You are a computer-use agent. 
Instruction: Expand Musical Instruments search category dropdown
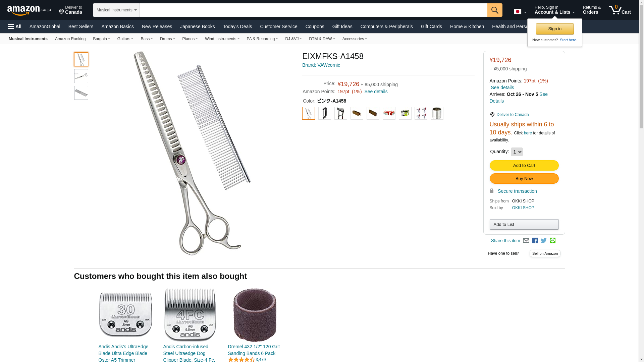(x=116, y=10)
